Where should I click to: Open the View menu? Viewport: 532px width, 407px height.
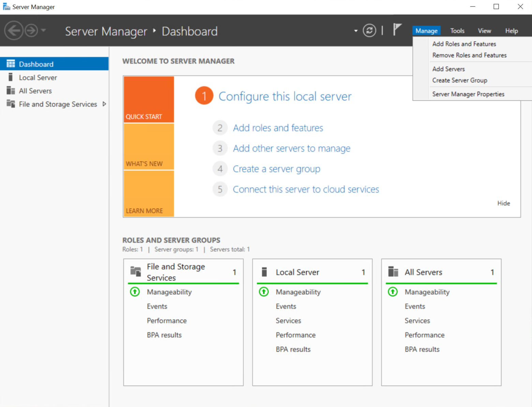point(484,31)
